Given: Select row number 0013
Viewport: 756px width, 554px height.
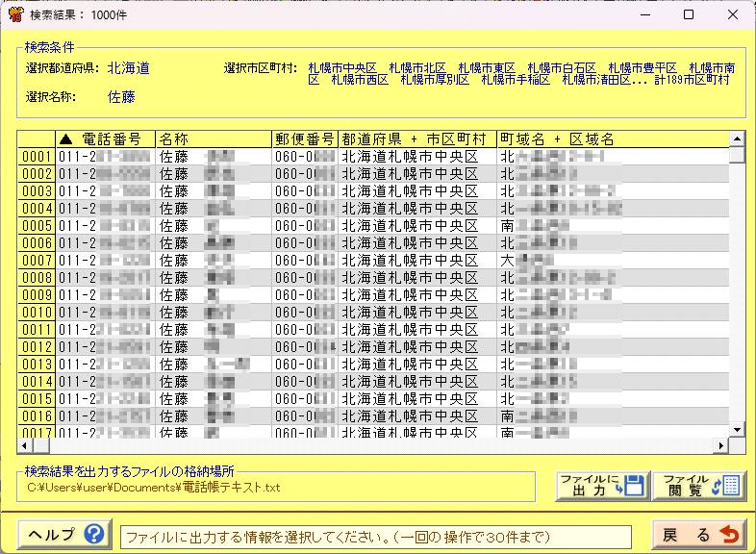Looking at the screenshot, I should [x=37, y=365].
